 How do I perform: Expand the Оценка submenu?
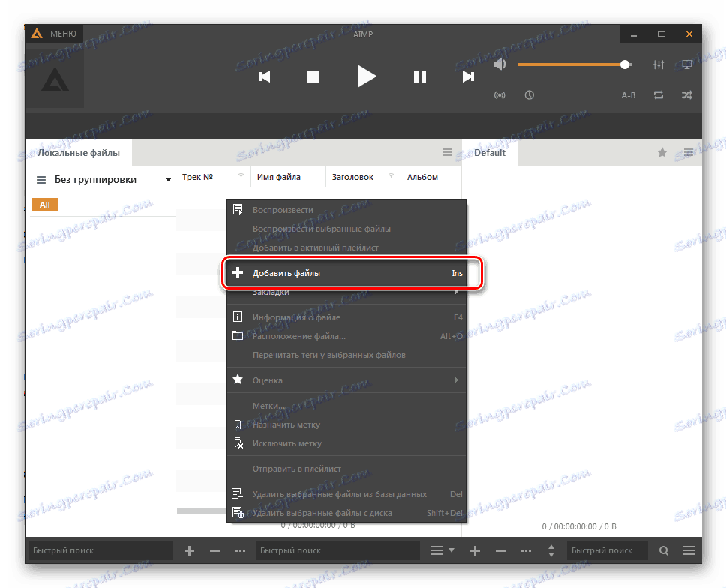346,380
